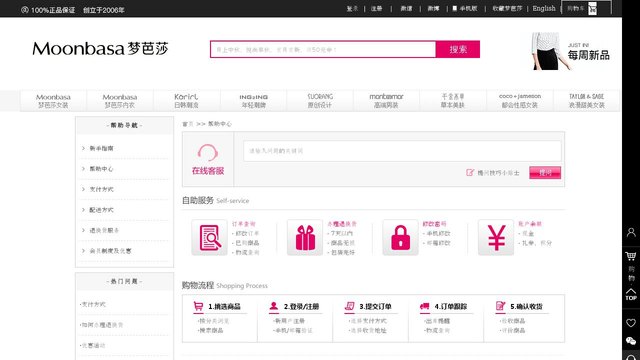The image size is (640, 360).
Task: Select the monbemor menswear tab
Action: (x=386, y=101)
